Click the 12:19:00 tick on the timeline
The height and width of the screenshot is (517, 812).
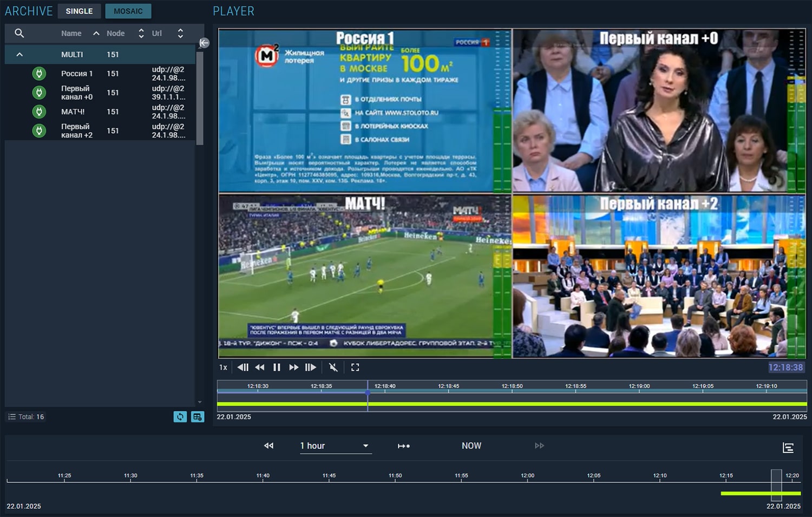tap(639, 387)
